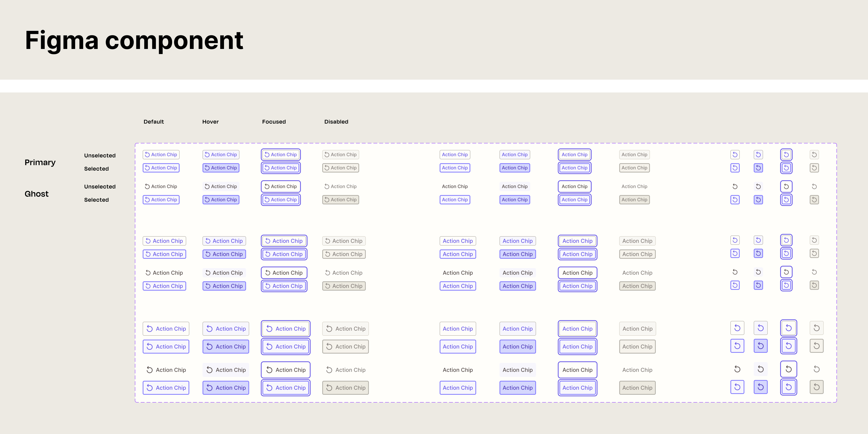Click large Ghost Selected Focused chip with icon and label
Screen dimensions: 868x434
pyautogui.click(x=286, y=388)
